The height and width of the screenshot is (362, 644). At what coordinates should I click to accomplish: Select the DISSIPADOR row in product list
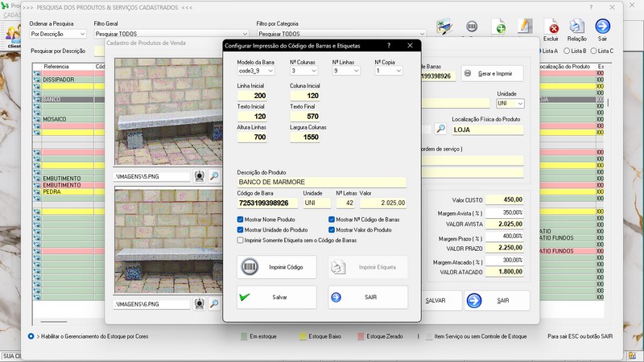(59, 80)
